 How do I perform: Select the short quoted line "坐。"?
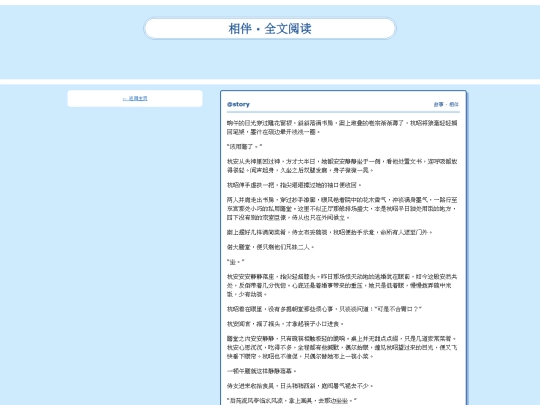[236, 262]
